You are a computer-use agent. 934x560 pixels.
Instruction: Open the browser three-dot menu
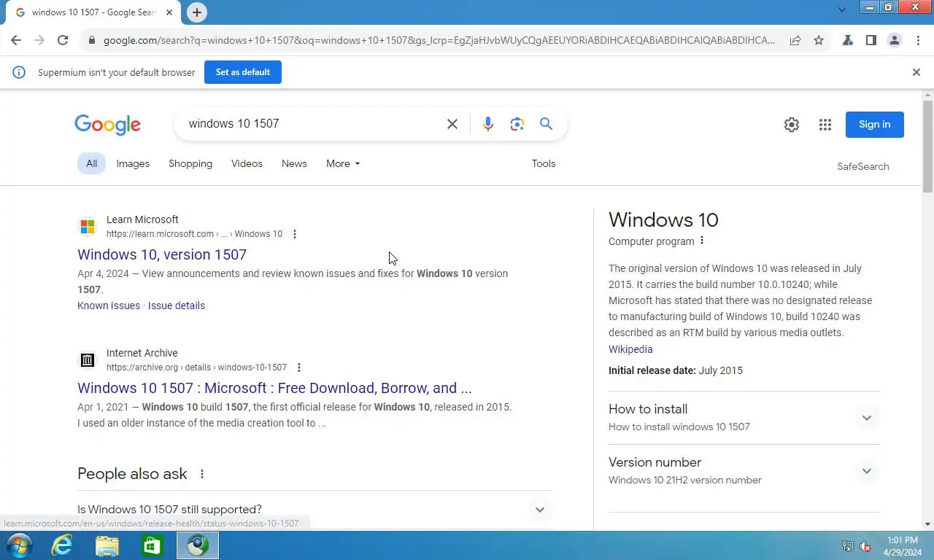[918, 40]
